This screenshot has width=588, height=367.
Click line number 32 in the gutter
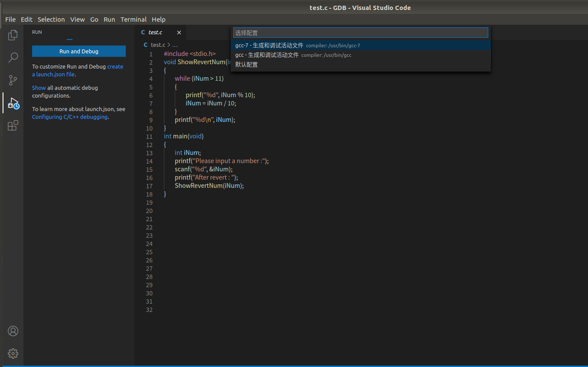[149, 310]
